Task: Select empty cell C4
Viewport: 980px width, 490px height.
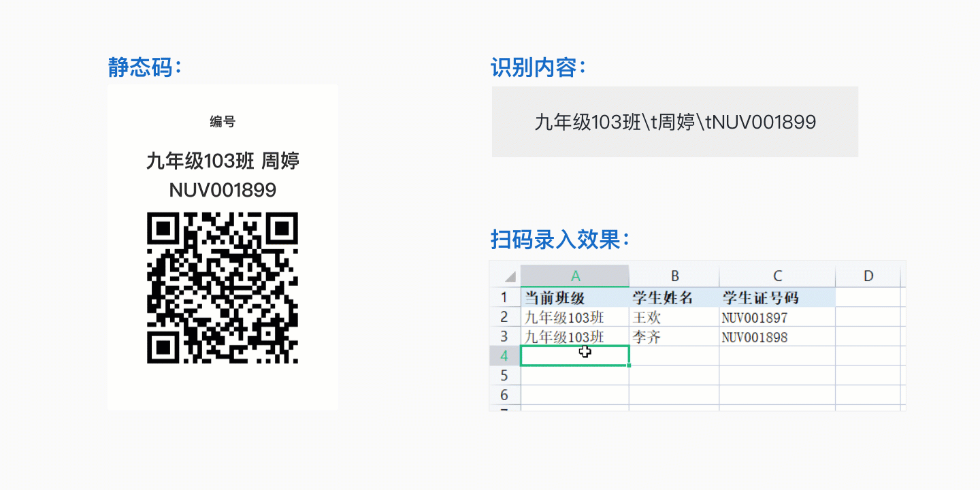Action: click(x=777, y=356)
